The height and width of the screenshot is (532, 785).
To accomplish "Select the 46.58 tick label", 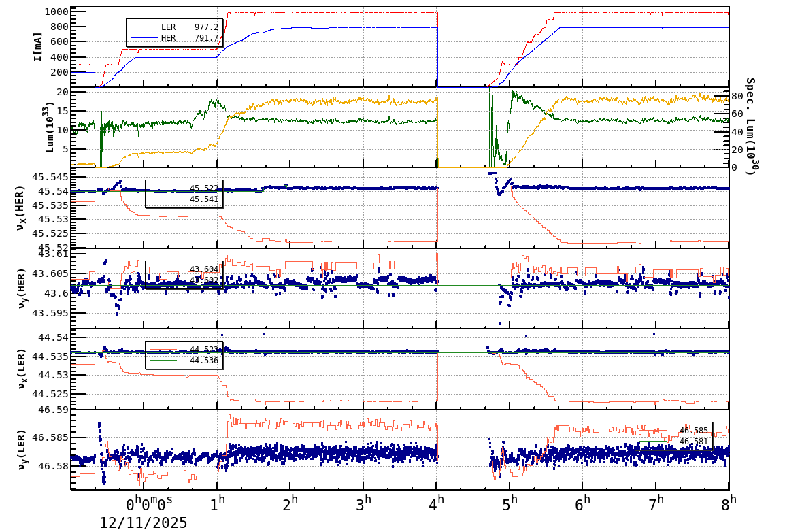I will click(x=54, y=466).
